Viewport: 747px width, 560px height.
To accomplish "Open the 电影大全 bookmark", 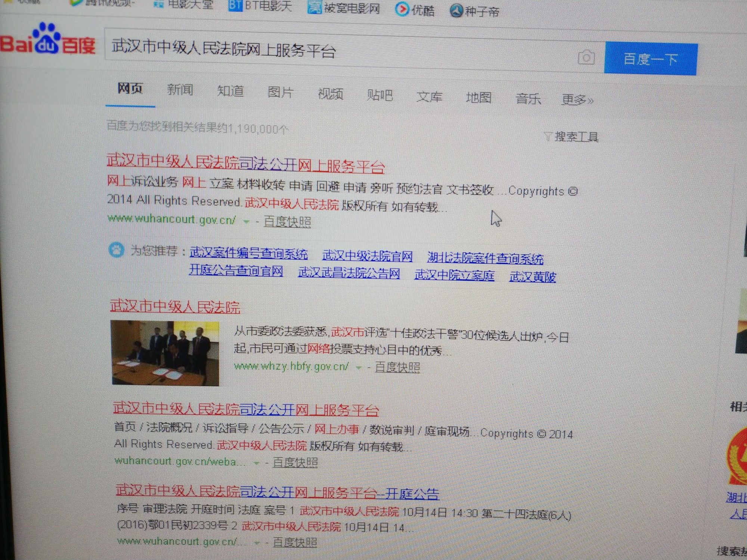I will point(183,4).
